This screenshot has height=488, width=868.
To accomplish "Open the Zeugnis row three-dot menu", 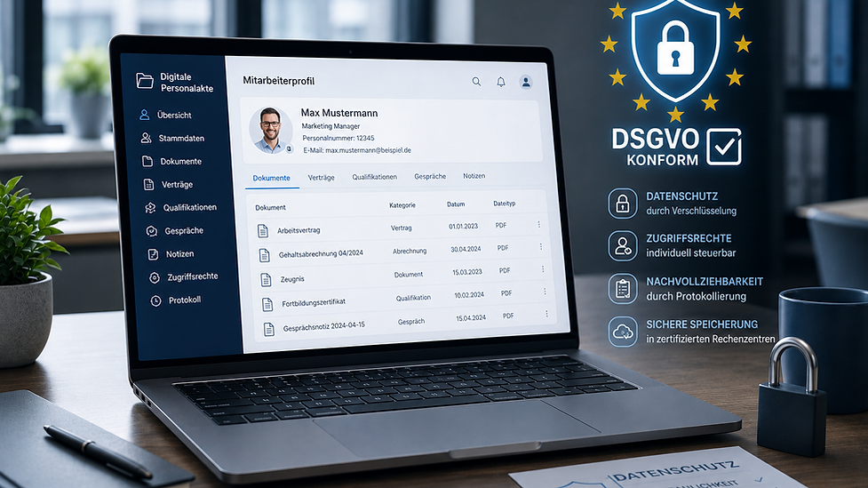I will point(543,269).
